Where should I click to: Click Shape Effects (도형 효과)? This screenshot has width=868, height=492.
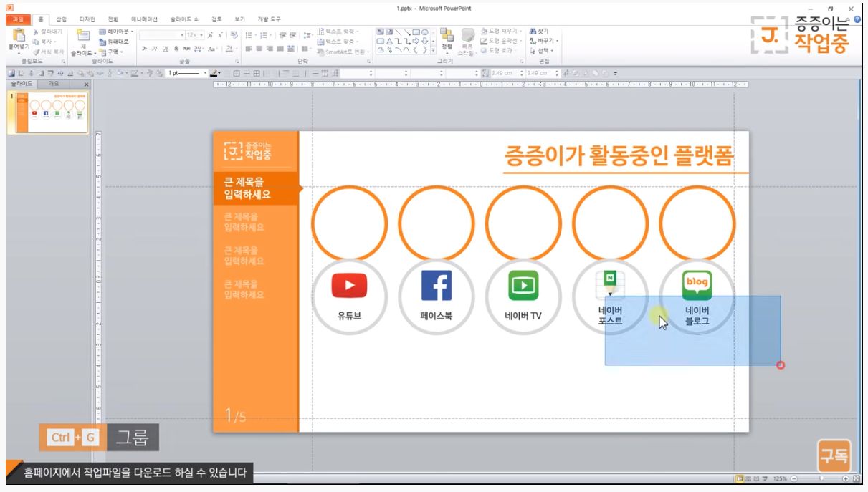coord(497,51)
